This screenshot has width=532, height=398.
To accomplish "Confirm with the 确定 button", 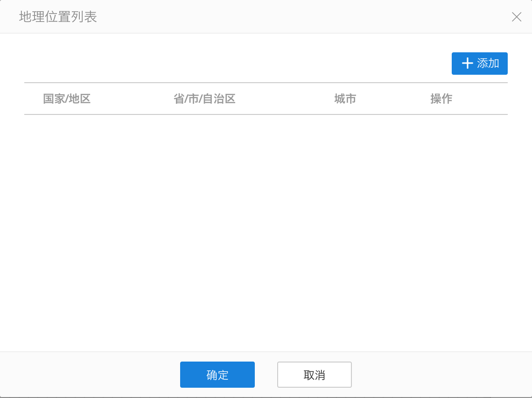I will point(217,375).
